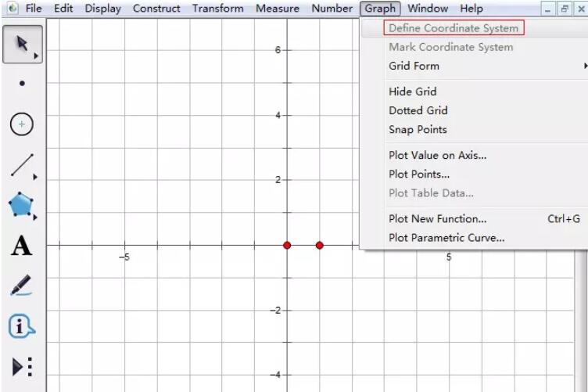
Task: Open the Custom tools icon
Action: click(x=22, y=366)
